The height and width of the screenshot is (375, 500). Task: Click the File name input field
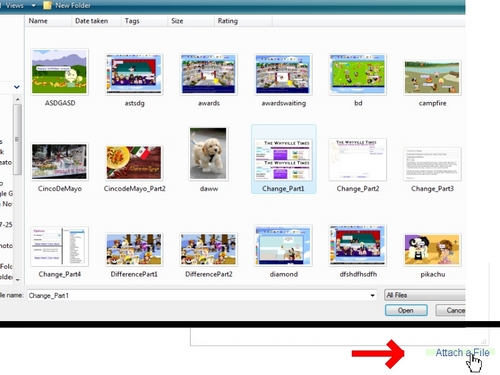pyautogui.click(x=202, y=295)
